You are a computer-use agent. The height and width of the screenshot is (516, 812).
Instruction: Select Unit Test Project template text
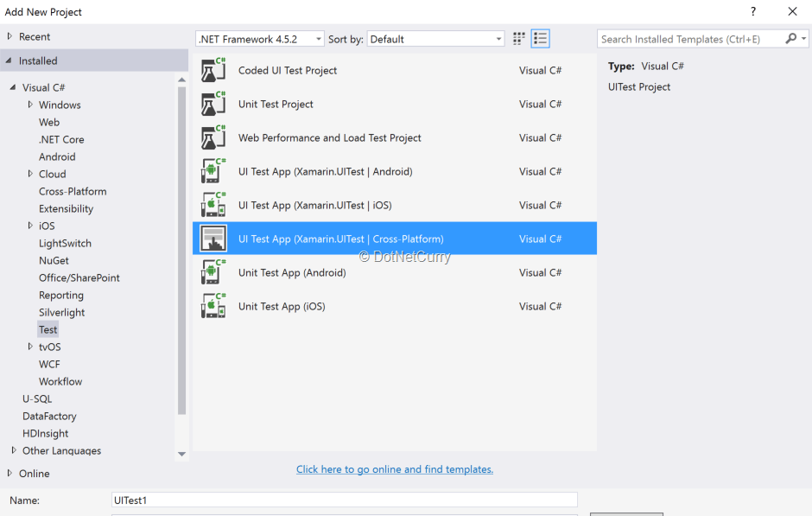tap(276, 104)
